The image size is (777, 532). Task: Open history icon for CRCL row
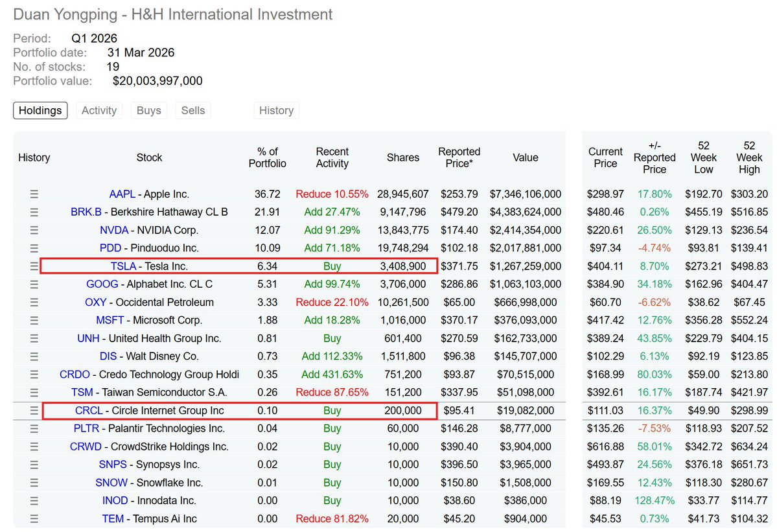coord(34,411)
